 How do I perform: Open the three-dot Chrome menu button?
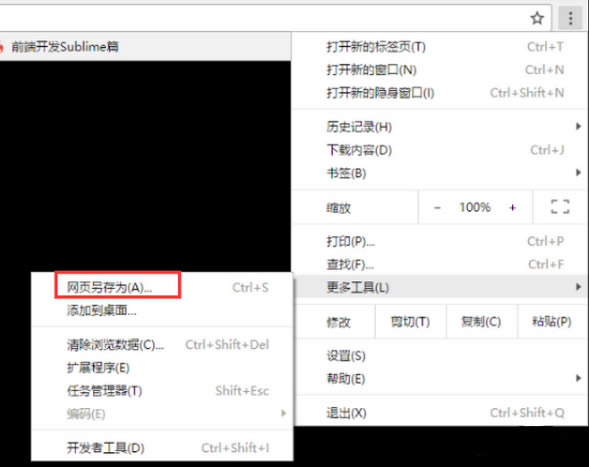click(x=570, y=18)
